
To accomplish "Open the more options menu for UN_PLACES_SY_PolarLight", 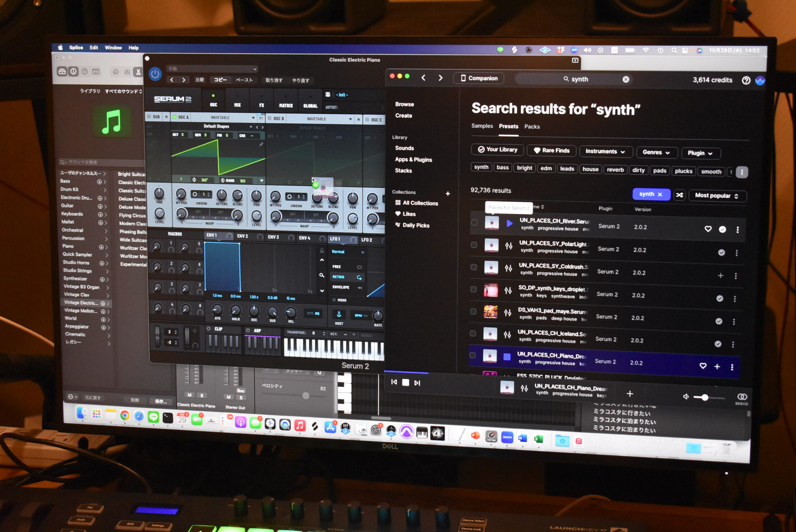I will click(736, 253).
